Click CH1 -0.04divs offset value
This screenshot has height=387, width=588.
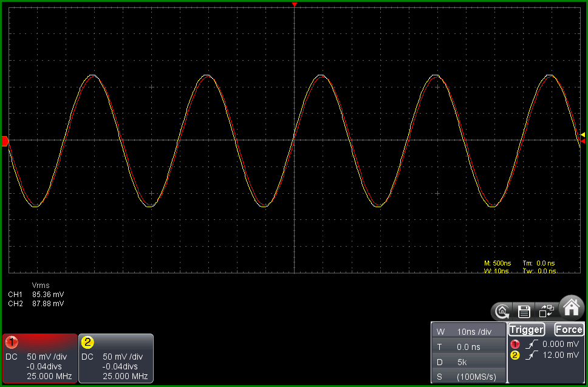click(44, 366)
